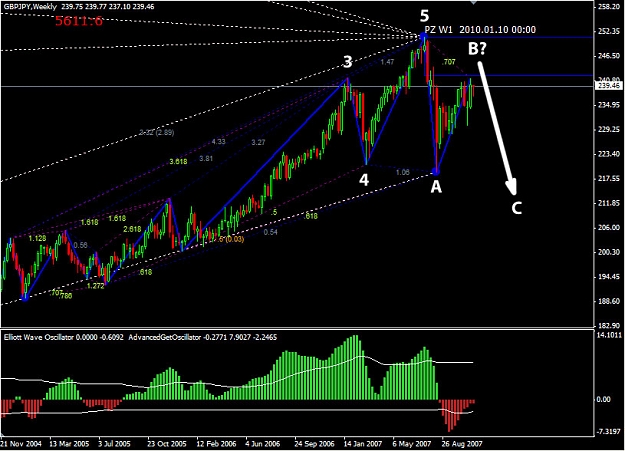Click the 182.90 price axis level

[x=609, y=326]
